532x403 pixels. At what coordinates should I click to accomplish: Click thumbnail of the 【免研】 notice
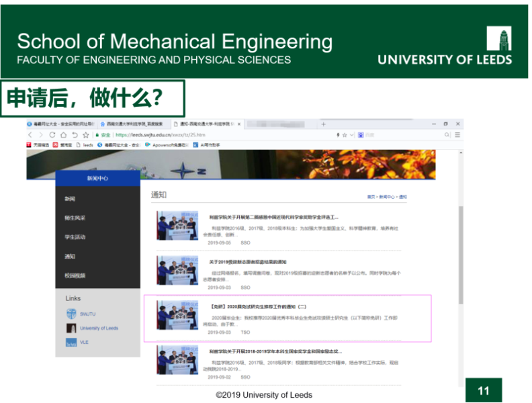(x=177, y=315)
